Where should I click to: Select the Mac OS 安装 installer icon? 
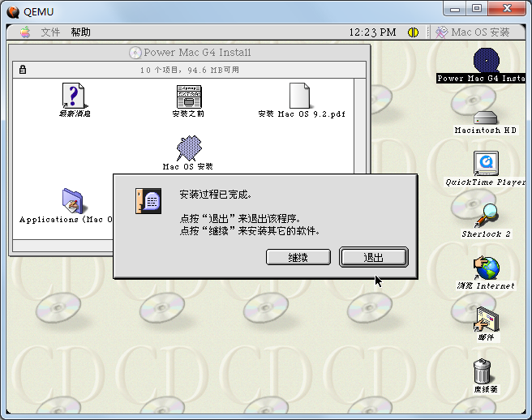(x=189, y=148)
